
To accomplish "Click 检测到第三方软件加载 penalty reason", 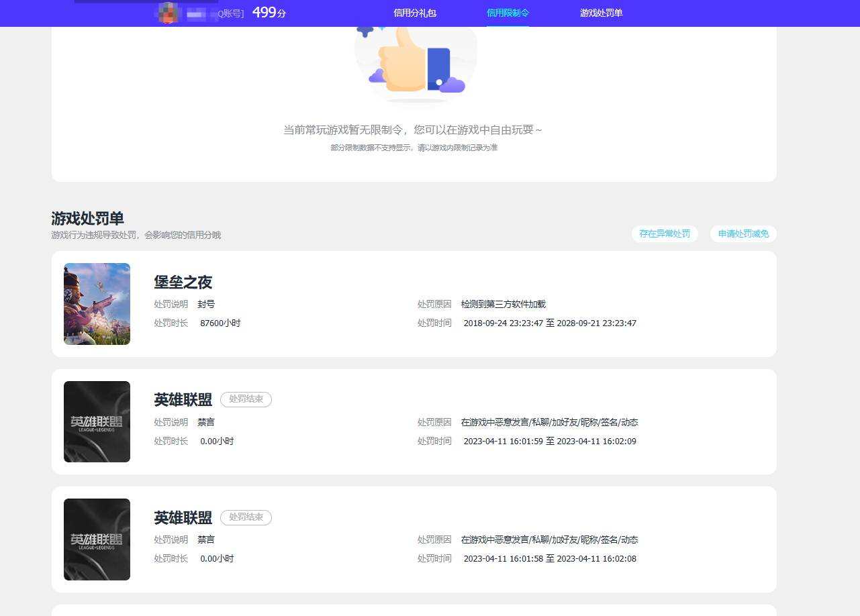I will coord(504,304).
